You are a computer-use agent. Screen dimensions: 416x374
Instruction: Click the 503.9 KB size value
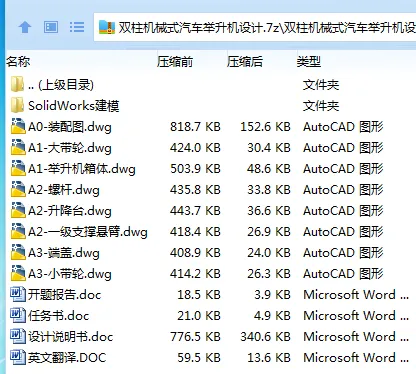click(x=195, y=169)
